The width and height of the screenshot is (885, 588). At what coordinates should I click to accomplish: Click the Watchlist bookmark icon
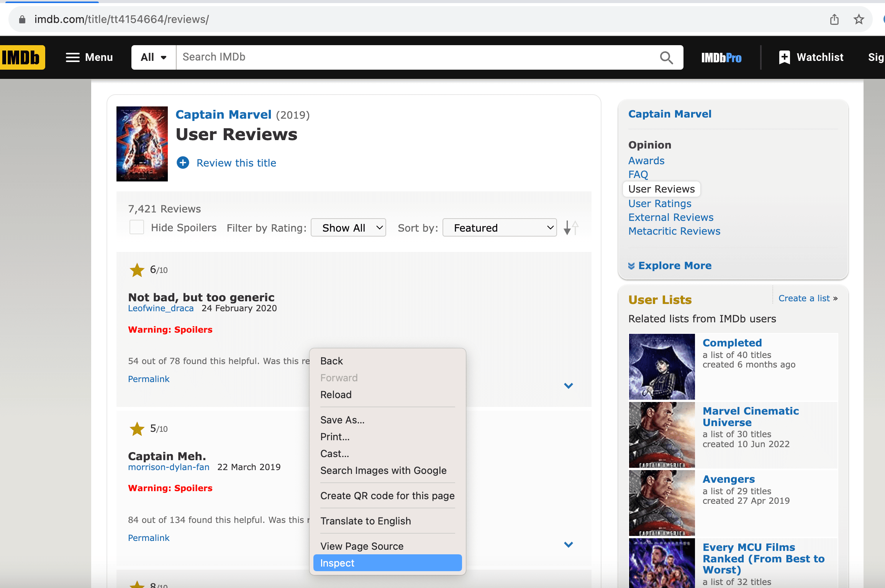[784, 57]
